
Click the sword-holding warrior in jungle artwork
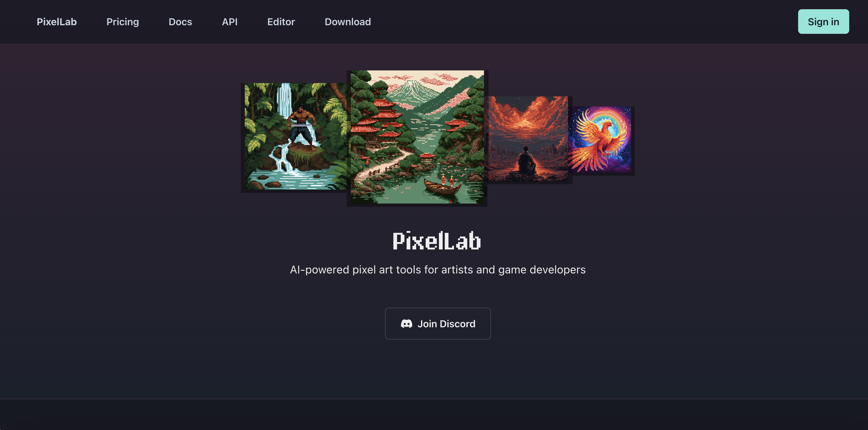(302, 126)
